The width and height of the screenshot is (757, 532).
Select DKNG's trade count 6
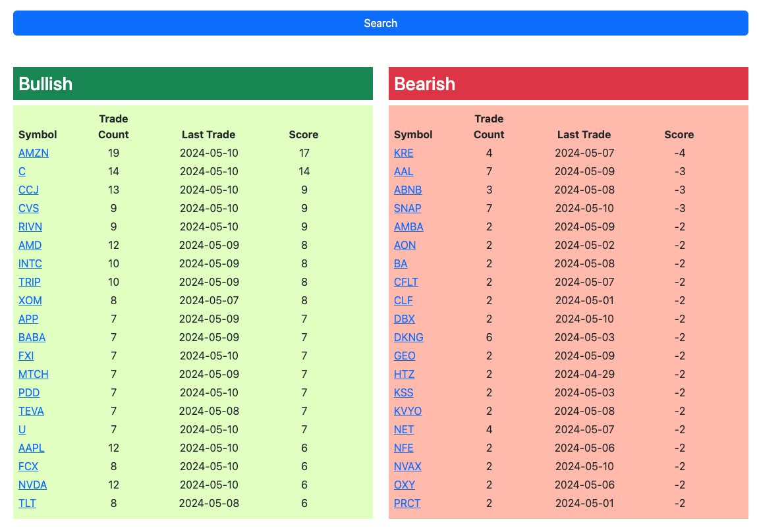point(489,337)
